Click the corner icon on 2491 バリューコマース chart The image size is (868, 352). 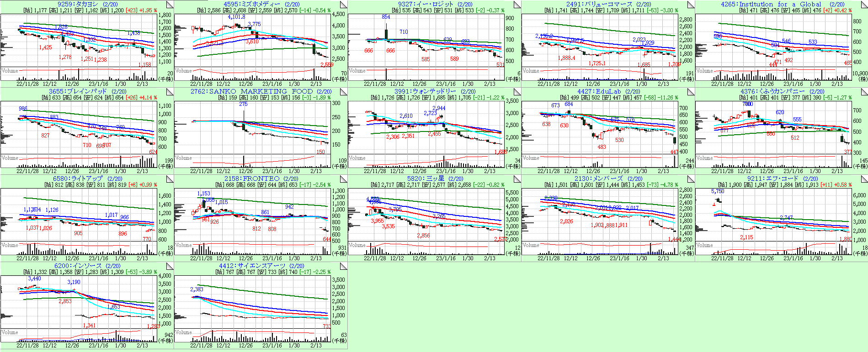click(x=691, y=5)
